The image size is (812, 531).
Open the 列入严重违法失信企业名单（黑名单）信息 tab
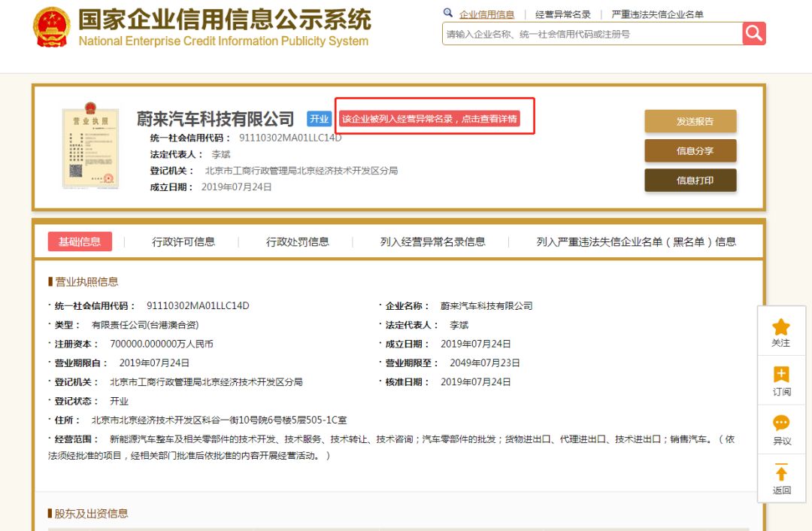click(636, 242)
